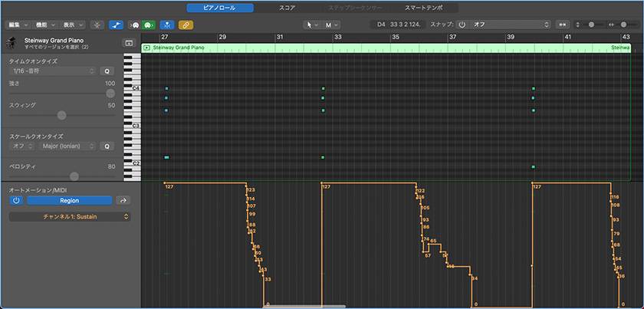Click the curved arrow icon beside Region
The width and height of the screenshot is (644, 309).
pyautogui.click(x=123, y=200)
